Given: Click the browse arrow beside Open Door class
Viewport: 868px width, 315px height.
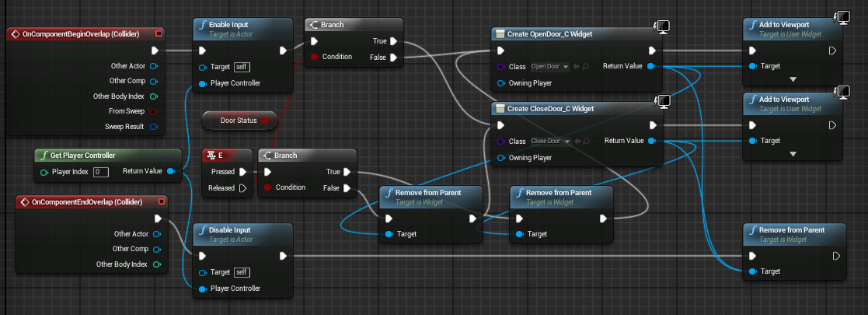Looking at the screenshot, I should pos(577,66).
